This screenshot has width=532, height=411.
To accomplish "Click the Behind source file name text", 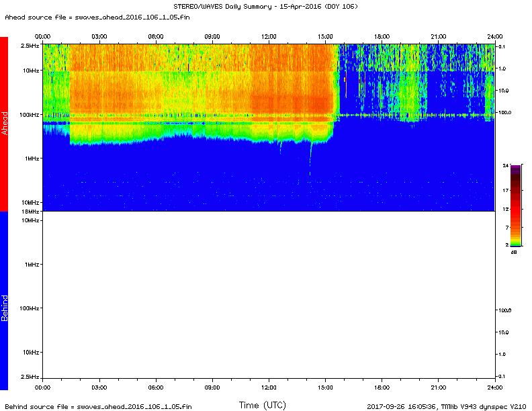I will [98, 406].
